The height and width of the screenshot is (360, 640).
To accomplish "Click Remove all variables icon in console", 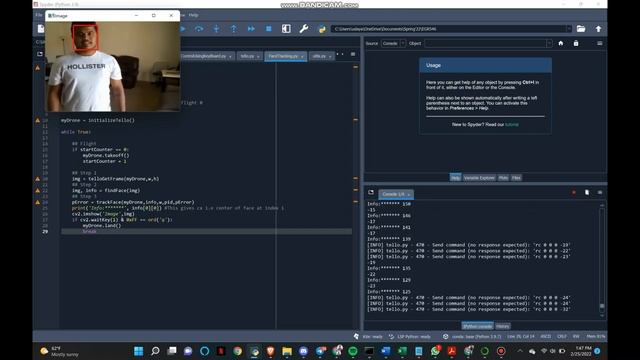I will (x=587, y=192).
